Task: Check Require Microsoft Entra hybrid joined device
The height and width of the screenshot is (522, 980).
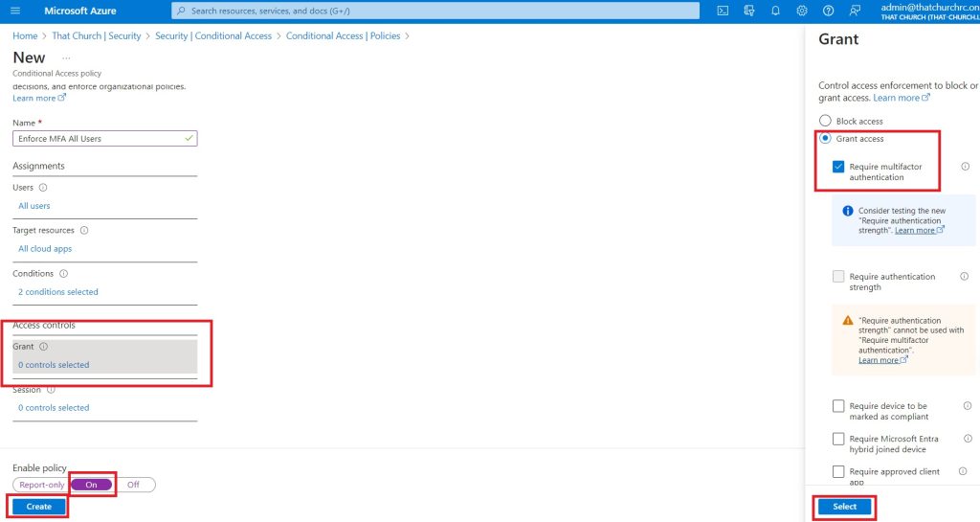Action: coord(838,439)
